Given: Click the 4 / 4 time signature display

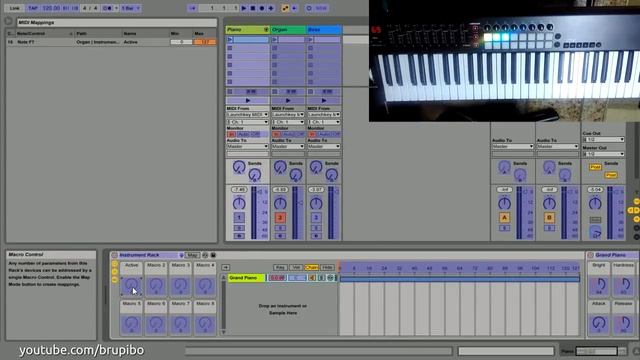Looking at the screenshot, I should click(90, 8).
